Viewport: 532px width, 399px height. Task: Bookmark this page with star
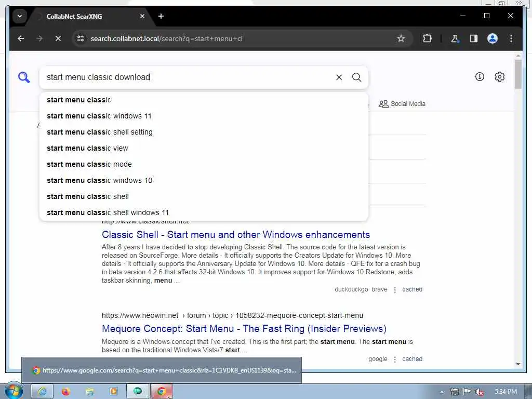click(401, 38)
